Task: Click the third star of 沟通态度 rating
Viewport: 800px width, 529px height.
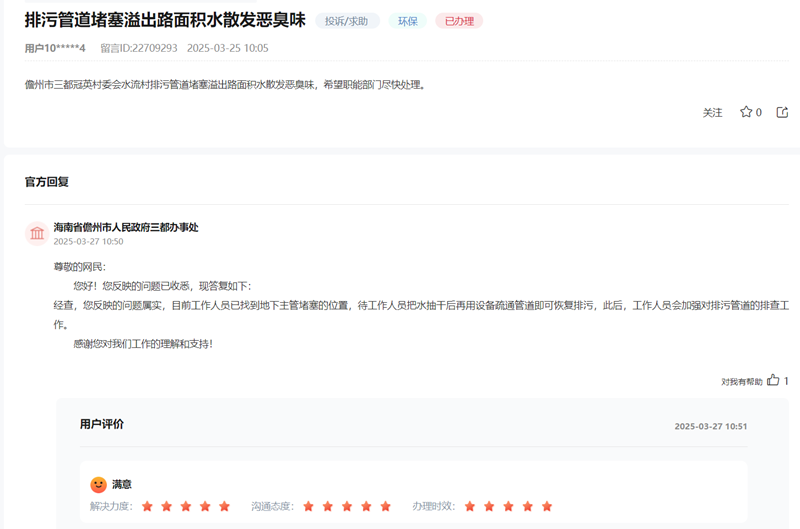Action: [347, 506]
